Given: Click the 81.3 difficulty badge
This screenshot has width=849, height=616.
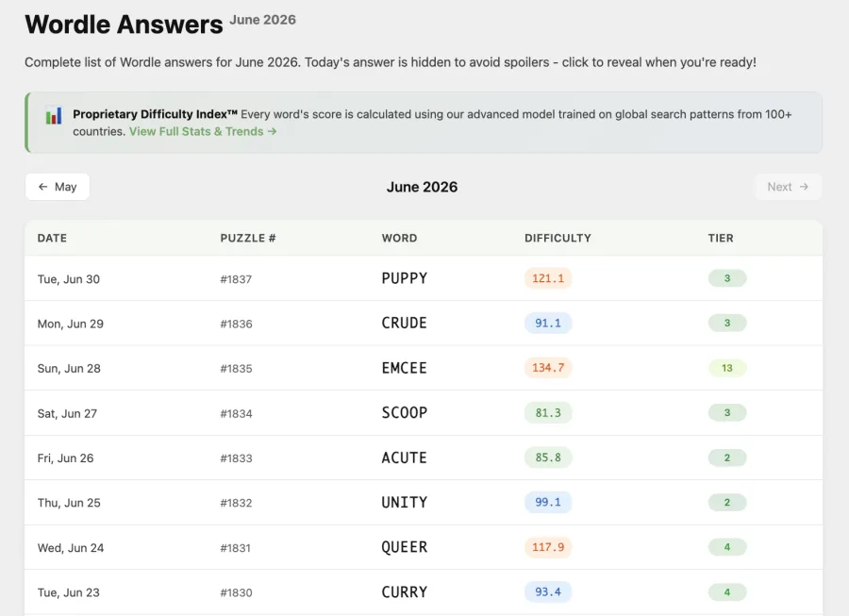Looking at the screenshot, I should pos(548,413).
